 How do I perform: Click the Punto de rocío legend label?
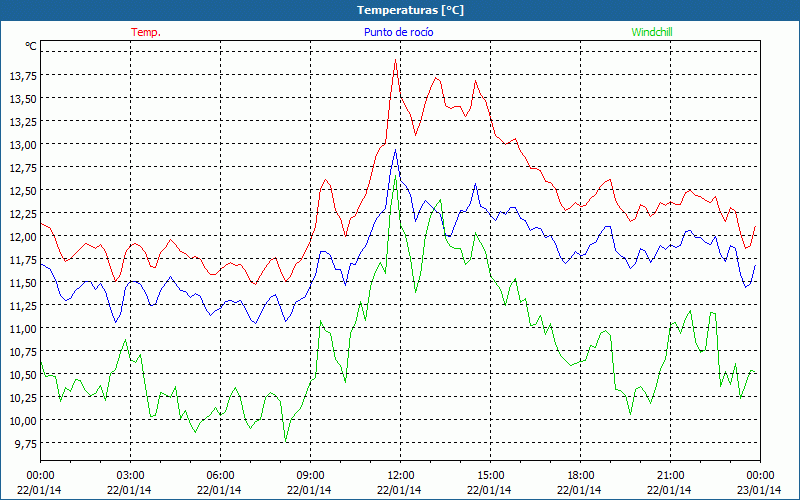398,32
